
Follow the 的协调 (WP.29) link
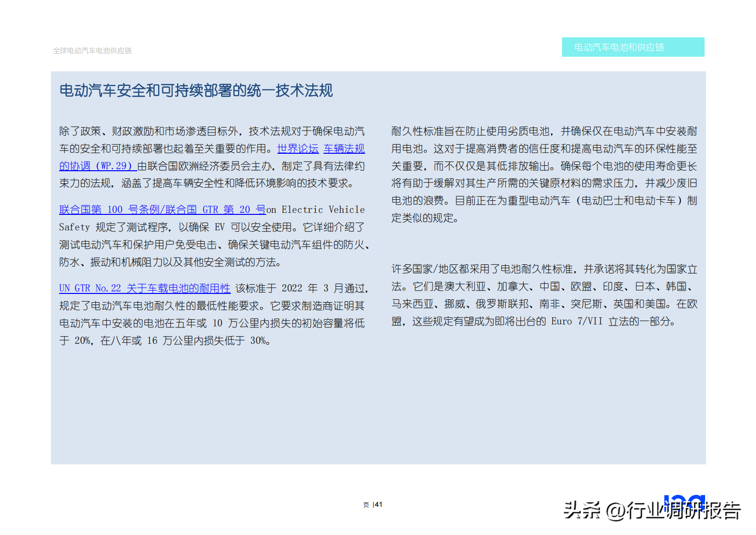(x=97, y=166)
